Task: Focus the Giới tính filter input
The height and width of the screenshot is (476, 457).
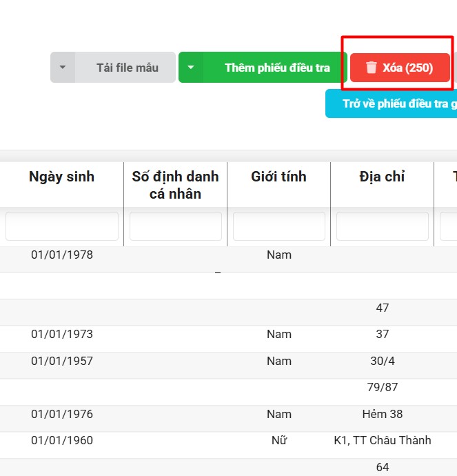Action: click(278, 226)
